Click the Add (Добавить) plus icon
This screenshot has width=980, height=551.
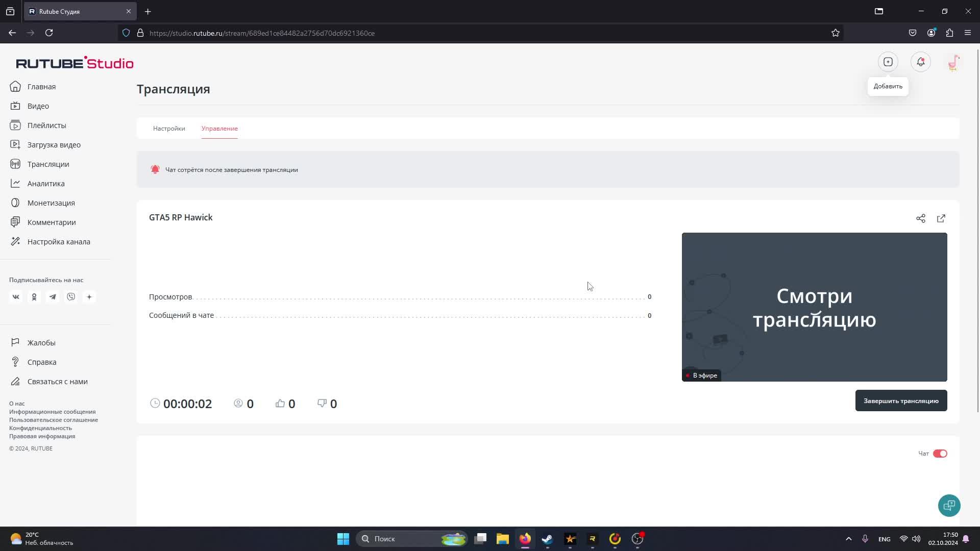coord(888,62)
